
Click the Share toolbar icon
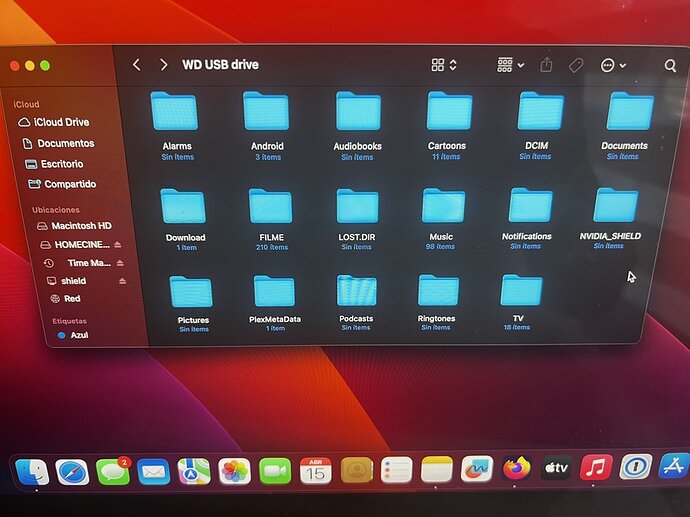[546, 65]
